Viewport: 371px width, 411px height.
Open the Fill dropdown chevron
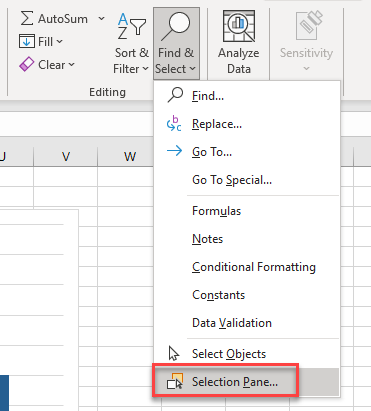(60, 42)
